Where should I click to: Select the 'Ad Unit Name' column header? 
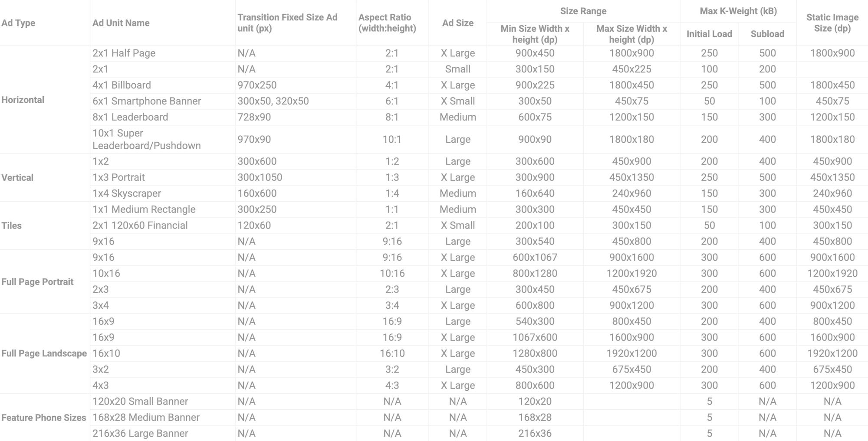[x=121, y=23]
